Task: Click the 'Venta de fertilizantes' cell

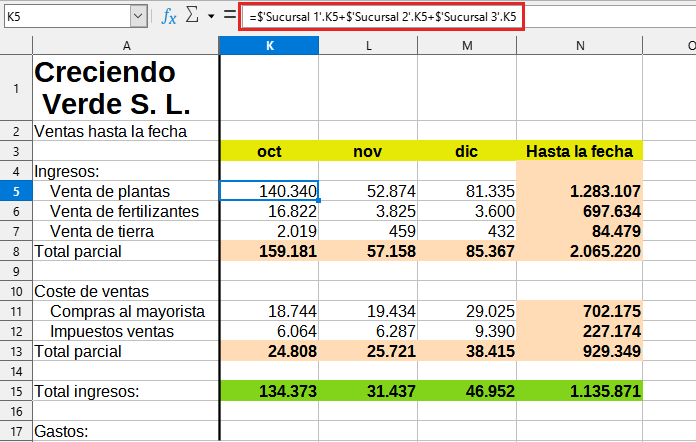Action: [126, 211]
